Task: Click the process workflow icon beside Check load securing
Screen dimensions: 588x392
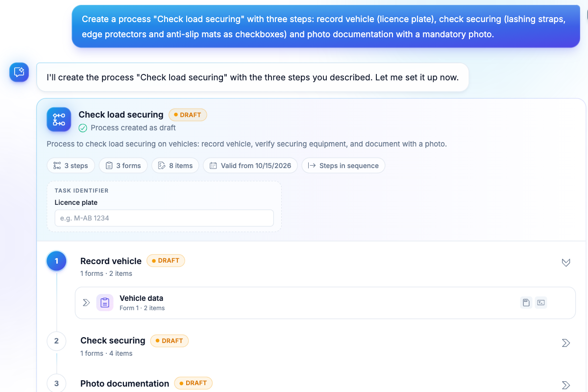Action: [59, 120]
